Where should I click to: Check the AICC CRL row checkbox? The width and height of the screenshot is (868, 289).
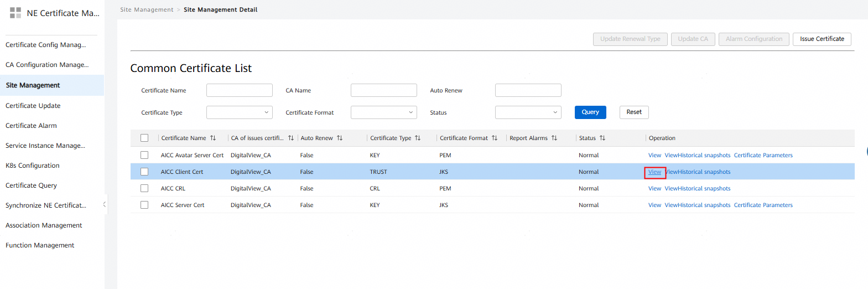click(x=144, y=188)
